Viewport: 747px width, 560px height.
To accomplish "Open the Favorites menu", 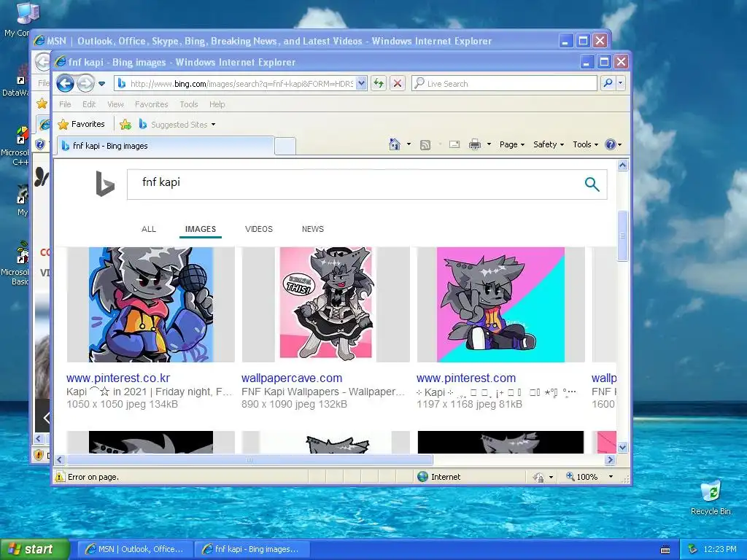I will pyautogui.click(x=152, y=104).
